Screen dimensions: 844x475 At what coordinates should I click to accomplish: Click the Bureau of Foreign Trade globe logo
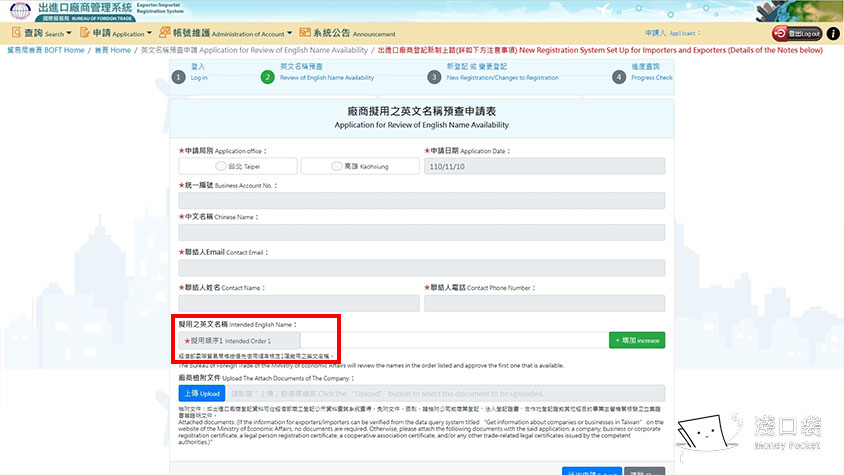pos(20,10)
